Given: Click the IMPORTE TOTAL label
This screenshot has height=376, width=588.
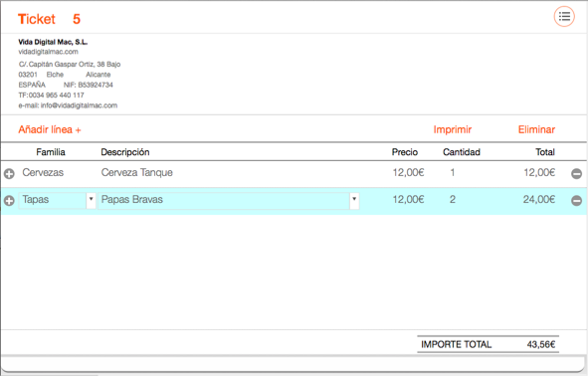Looking at the screenshot, I should (456, 344).
